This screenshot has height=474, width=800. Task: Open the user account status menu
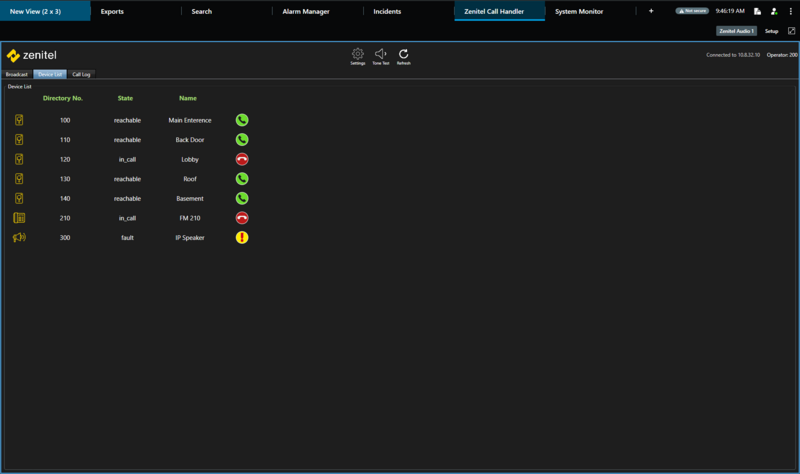773,11
